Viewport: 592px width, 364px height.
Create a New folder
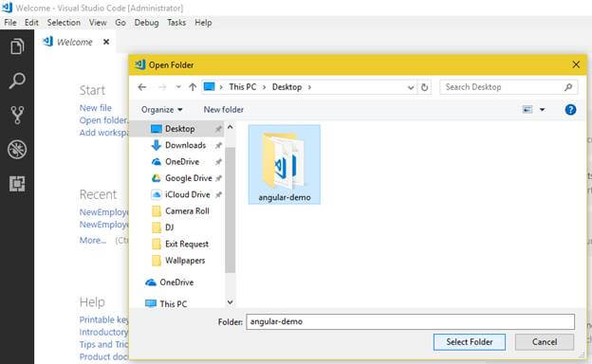224,110
